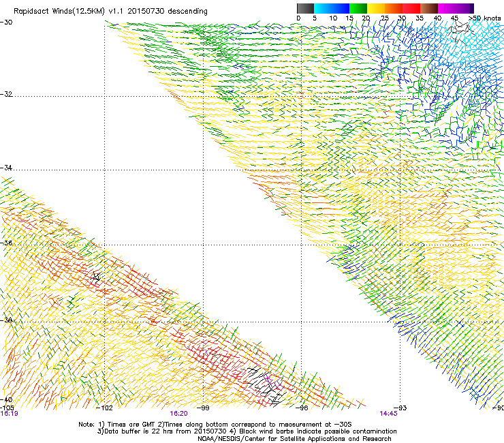Click the '25' label under the legend
Image resolution: width=504 pixels, height=443 pixels.
pos(385,18)
